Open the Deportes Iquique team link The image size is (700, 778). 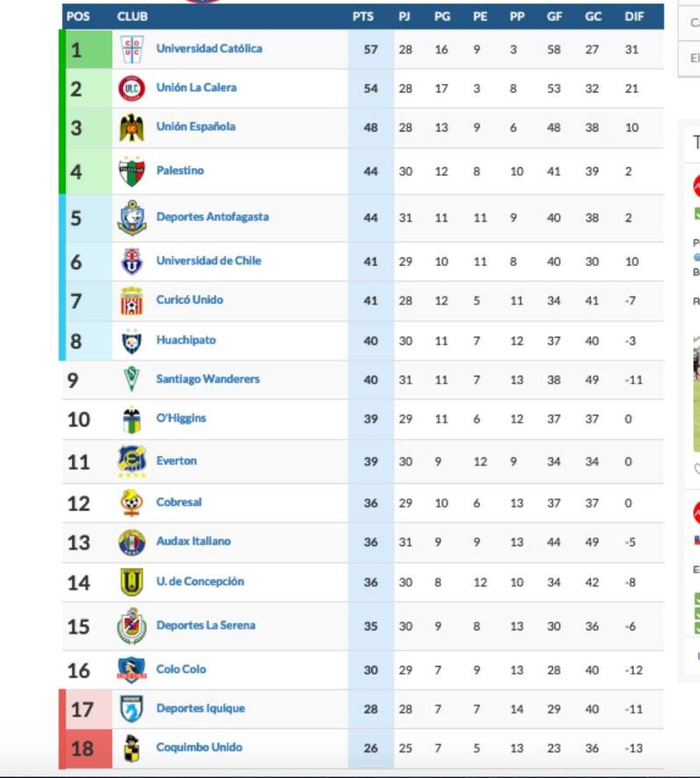pos(200,709)
